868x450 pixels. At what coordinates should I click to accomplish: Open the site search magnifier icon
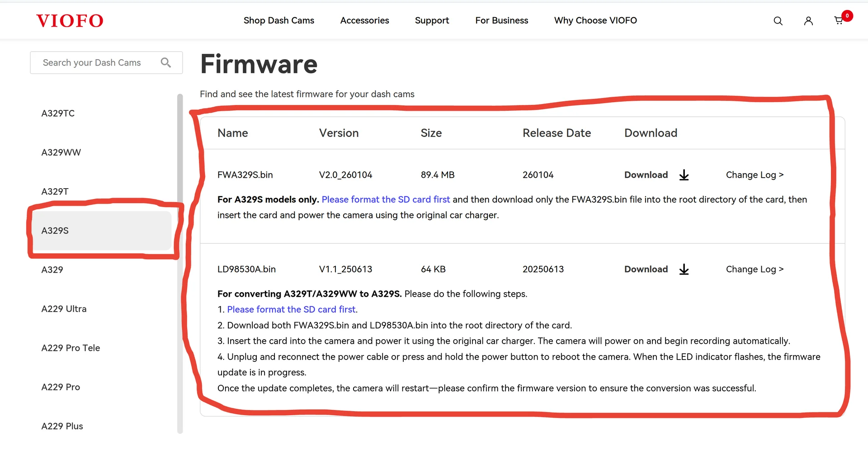(x=778, y=21)
